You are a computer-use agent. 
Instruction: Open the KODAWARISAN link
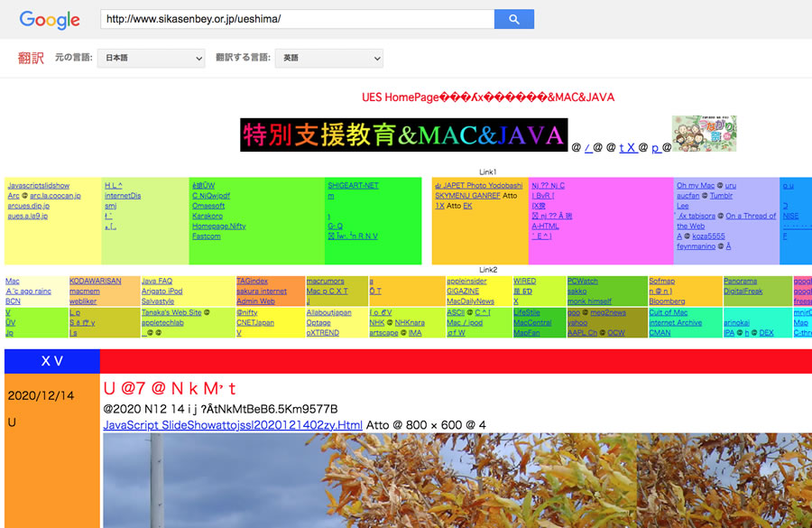[96, 281]
